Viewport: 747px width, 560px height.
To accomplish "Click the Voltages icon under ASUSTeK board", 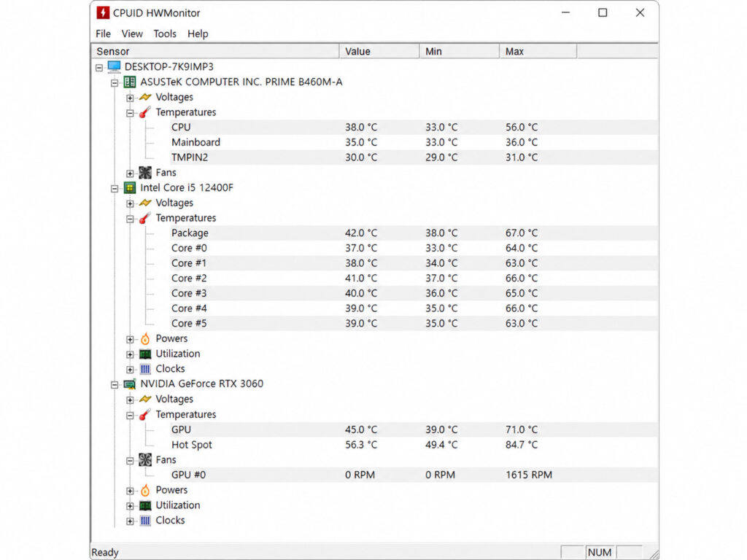I will (x=145, y=97).
